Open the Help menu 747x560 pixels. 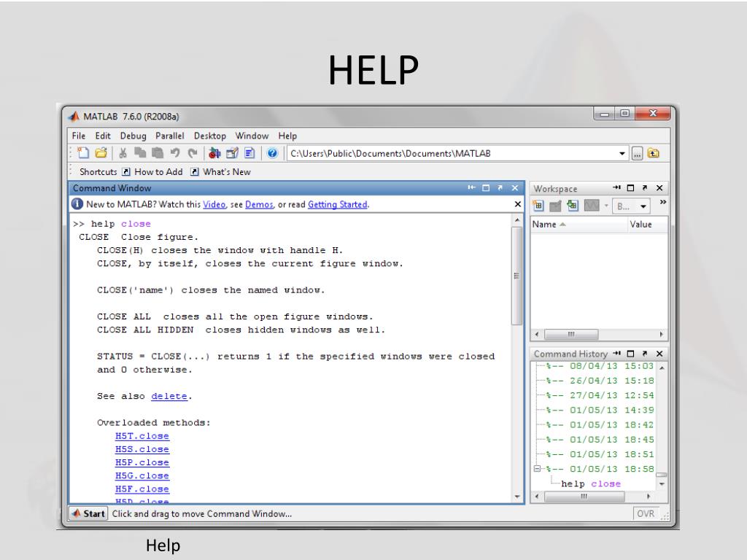[x=287, y=136]
